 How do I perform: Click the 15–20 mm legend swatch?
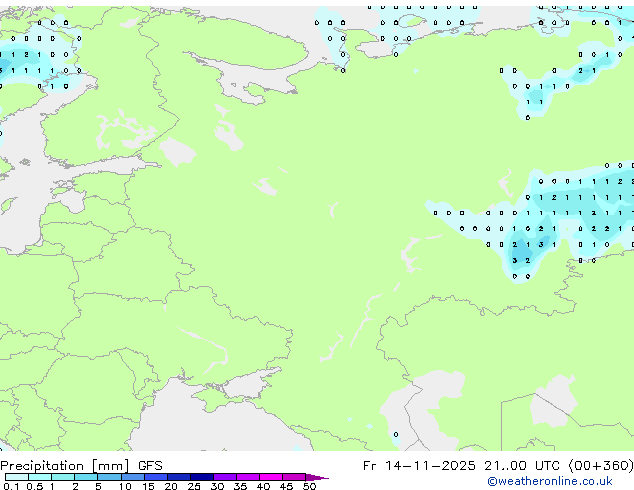pos(156,477)
